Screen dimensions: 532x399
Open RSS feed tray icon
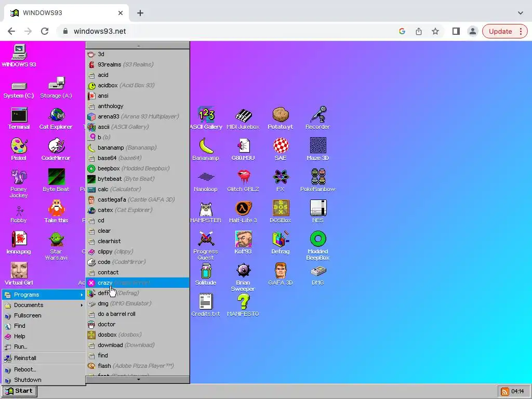tap(505, 392)
